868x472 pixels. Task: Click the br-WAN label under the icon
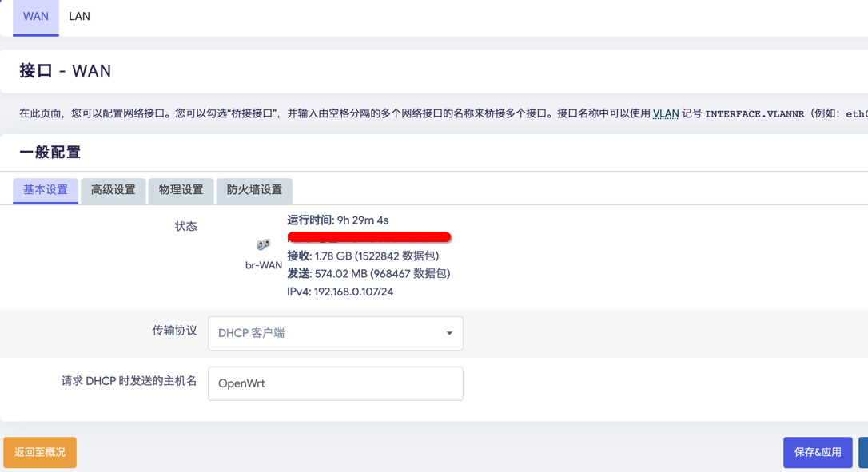264,265
